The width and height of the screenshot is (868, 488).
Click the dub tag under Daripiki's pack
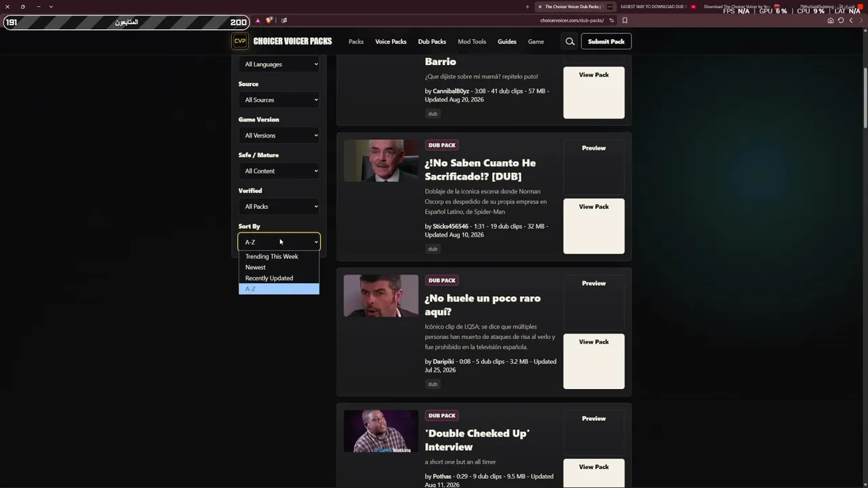433,384
